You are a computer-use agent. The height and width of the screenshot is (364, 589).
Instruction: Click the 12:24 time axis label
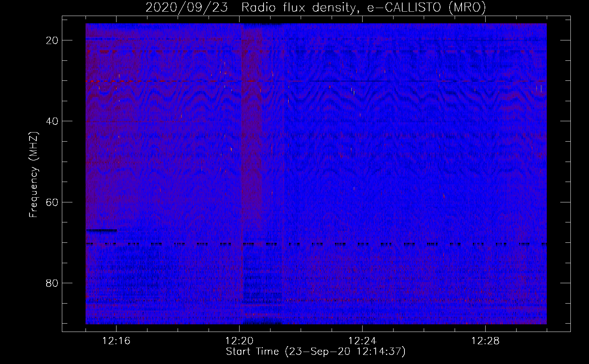pyautogui.click(x=362, y=341)
